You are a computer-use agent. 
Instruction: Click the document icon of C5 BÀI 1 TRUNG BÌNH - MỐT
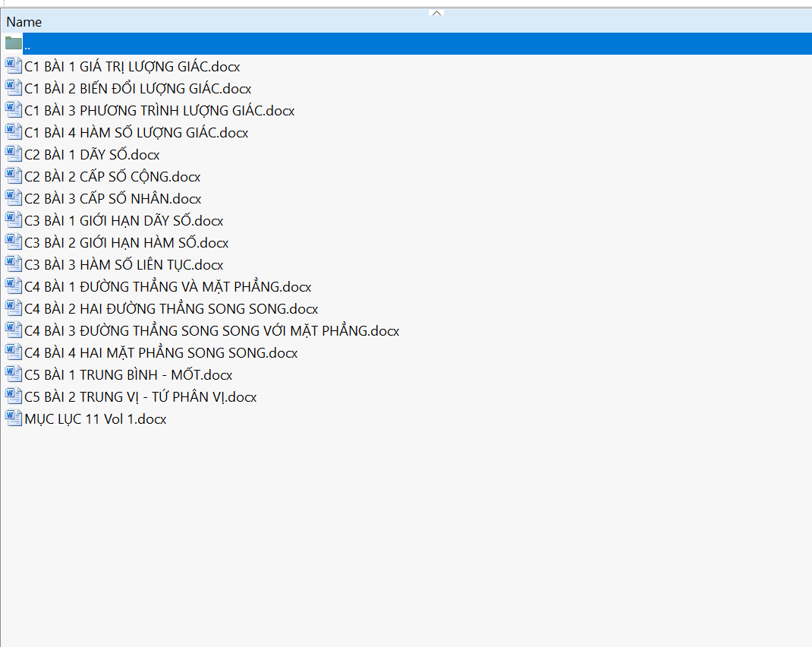(x=14, y=374)
